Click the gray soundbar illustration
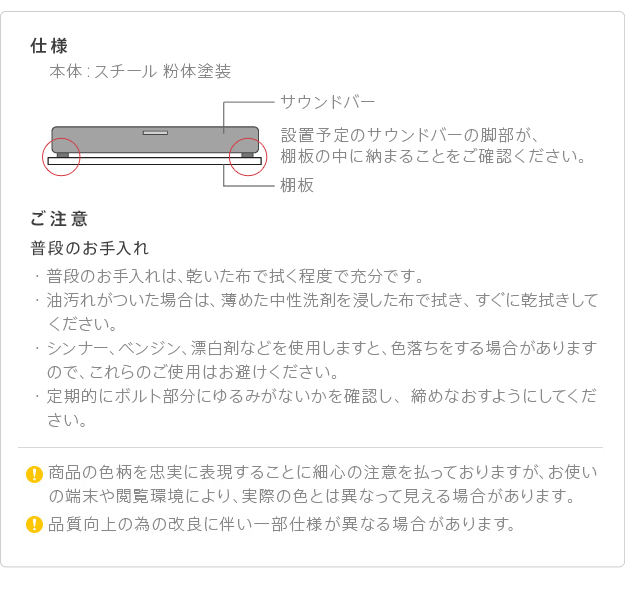The width and height of the screenshot is (625, 596). point(155,140)
